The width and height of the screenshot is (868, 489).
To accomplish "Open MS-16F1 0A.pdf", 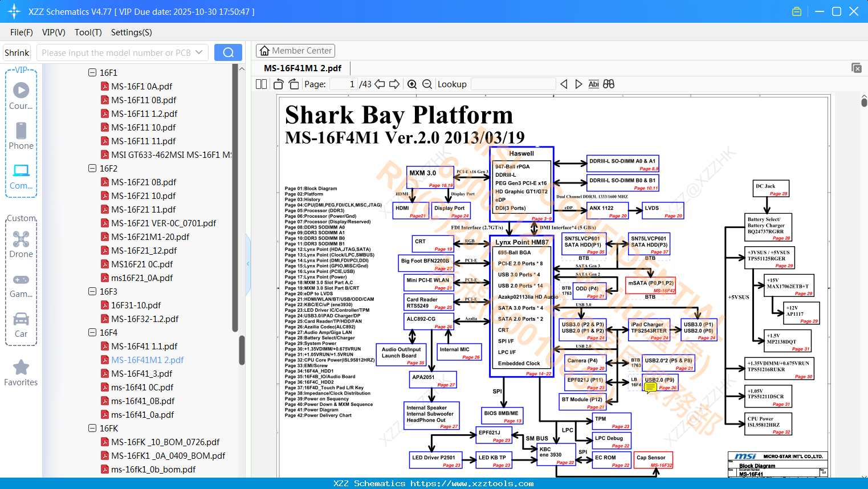I will 141,86.
